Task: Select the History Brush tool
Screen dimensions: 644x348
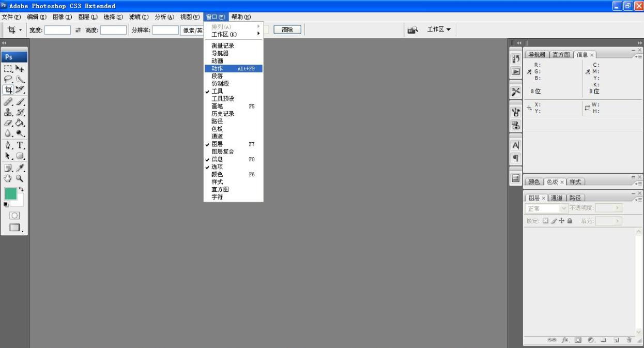Action: tap(20, 113)
